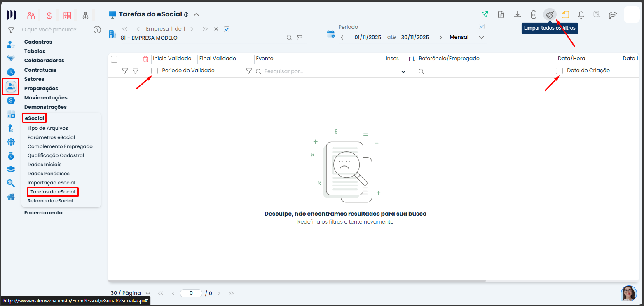This screenshot has height=306, width=644.
Task: Enable the Data de Criação checkbox
Action: (x=559, y=71)
